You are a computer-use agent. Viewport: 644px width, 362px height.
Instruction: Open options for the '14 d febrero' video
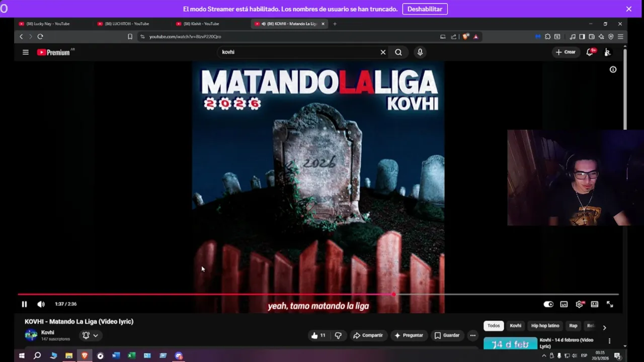609,341
